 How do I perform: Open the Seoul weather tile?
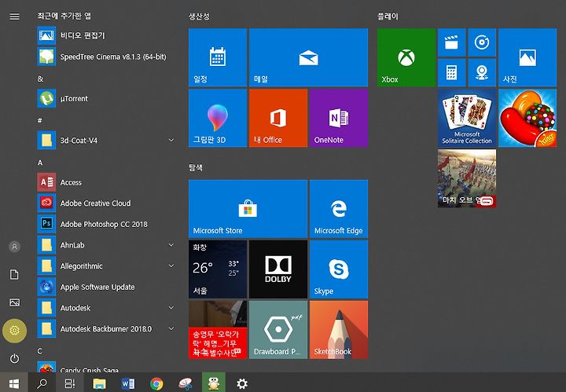pyautogui.click(x=218, y=269)
